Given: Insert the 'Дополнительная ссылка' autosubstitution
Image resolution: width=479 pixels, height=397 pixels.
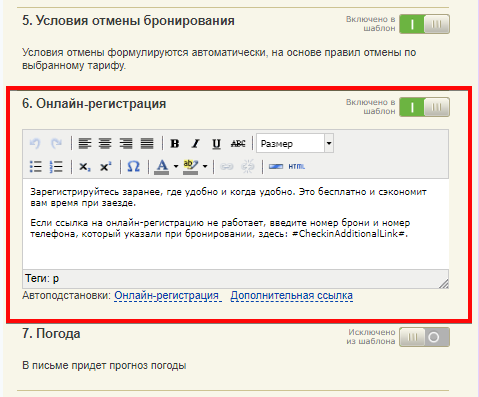Looking at the screenshot, I should [292, 296].
